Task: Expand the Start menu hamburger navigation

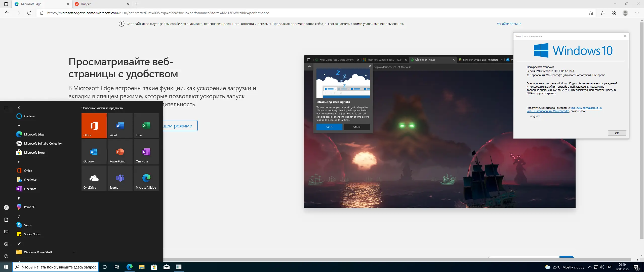Action: (6, 108)
